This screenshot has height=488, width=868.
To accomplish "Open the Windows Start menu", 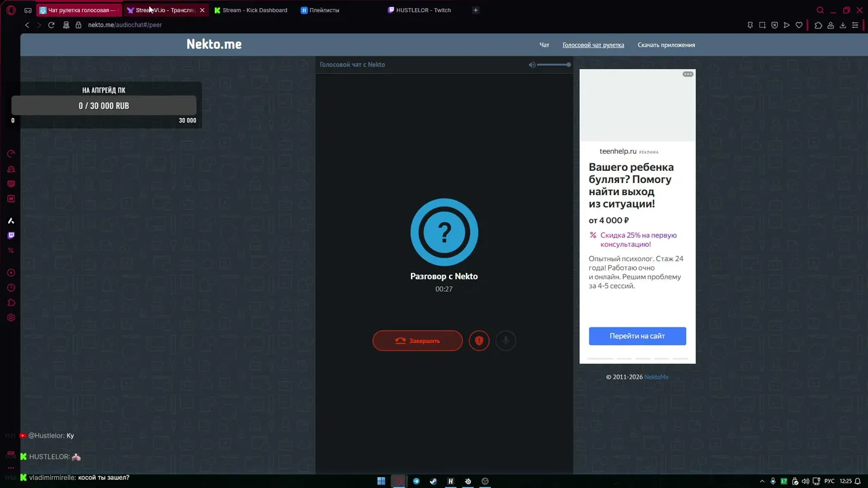I will coord(381,481).
